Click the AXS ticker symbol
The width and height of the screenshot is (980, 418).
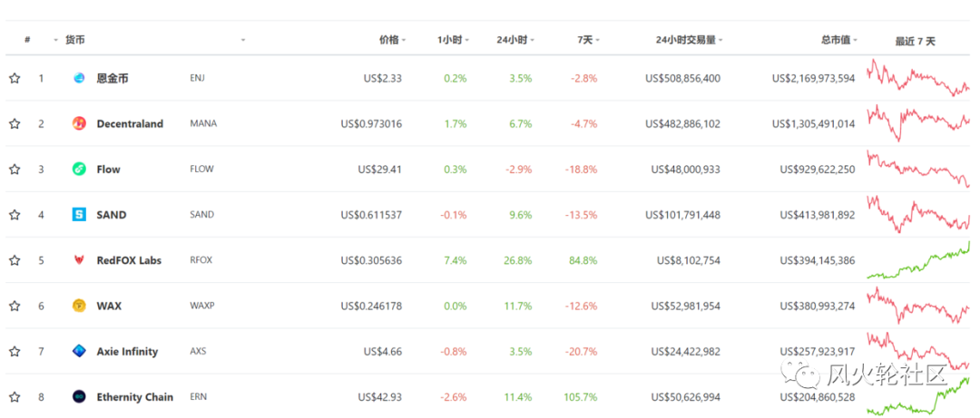[x=198, y=351]
